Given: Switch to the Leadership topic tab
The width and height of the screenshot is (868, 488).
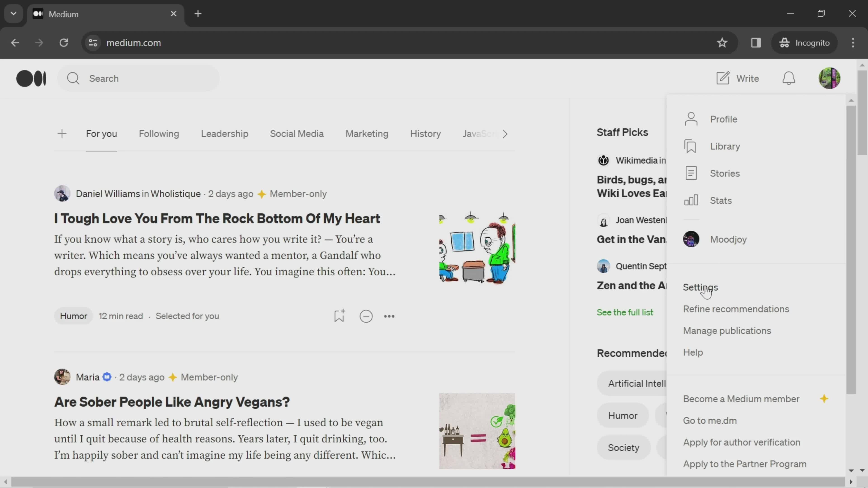Looking at the screenshot, I should tap(225, 134).
